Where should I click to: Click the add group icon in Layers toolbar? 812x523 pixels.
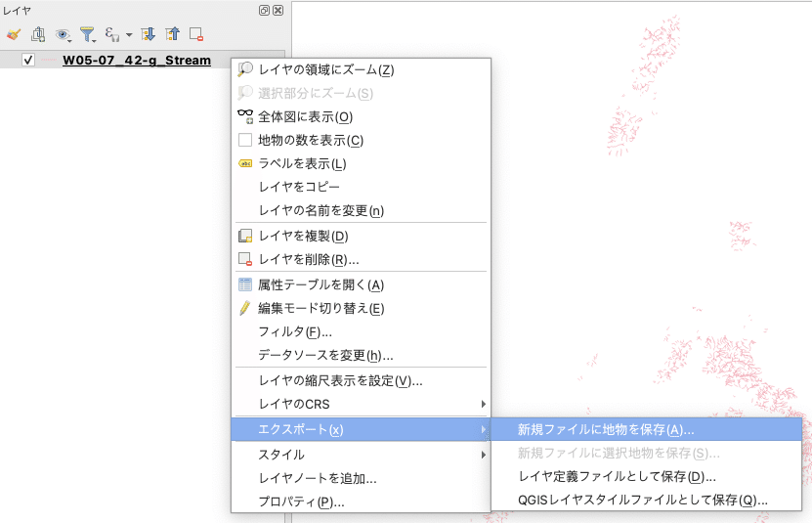coord(38,35)
